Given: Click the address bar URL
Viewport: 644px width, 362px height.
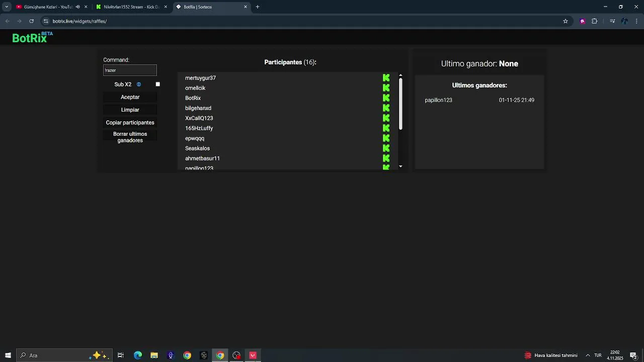Looking at the screenshot, I should pyautogui.click(x=79, y=21).
